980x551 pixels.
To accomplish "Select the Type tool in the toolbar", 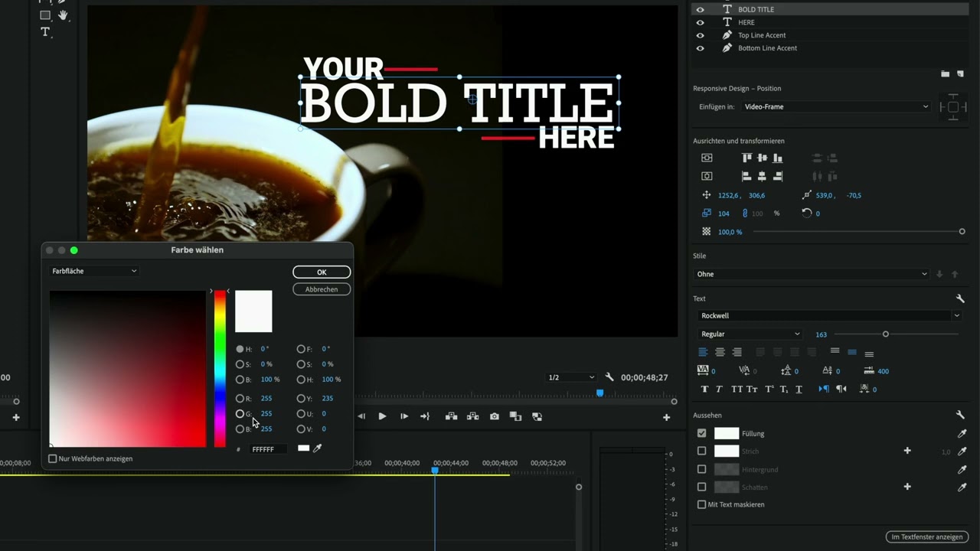I will click(x=45, y=32).
